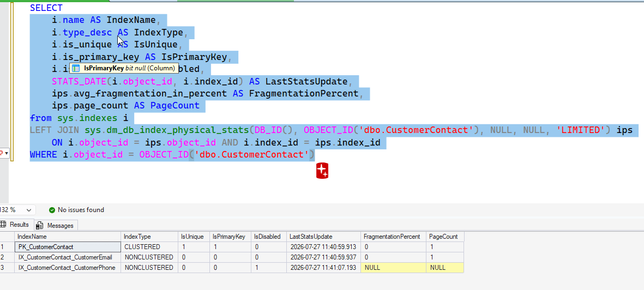Click the LEFT JOIN keyword in query
The width and height of the screenshot is (644, 290).
[55, 131]
